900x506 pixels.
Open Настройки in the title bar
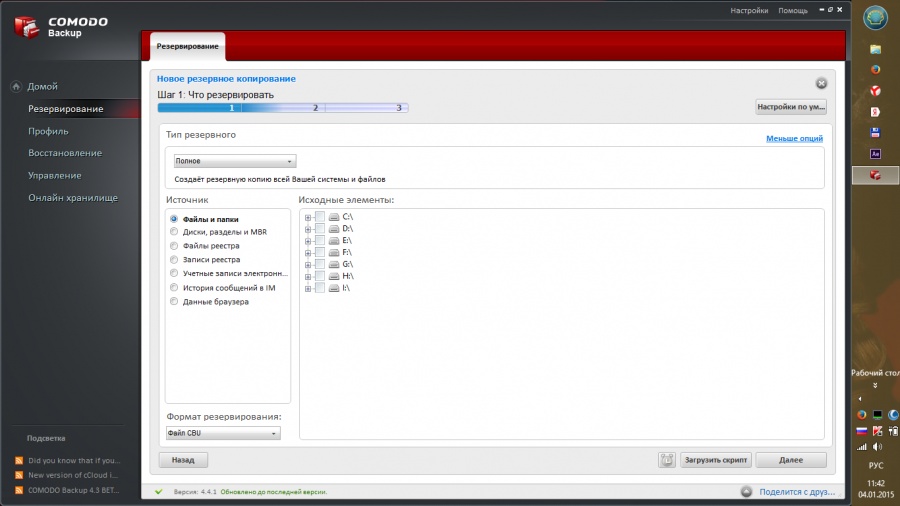tap(749, 10)
